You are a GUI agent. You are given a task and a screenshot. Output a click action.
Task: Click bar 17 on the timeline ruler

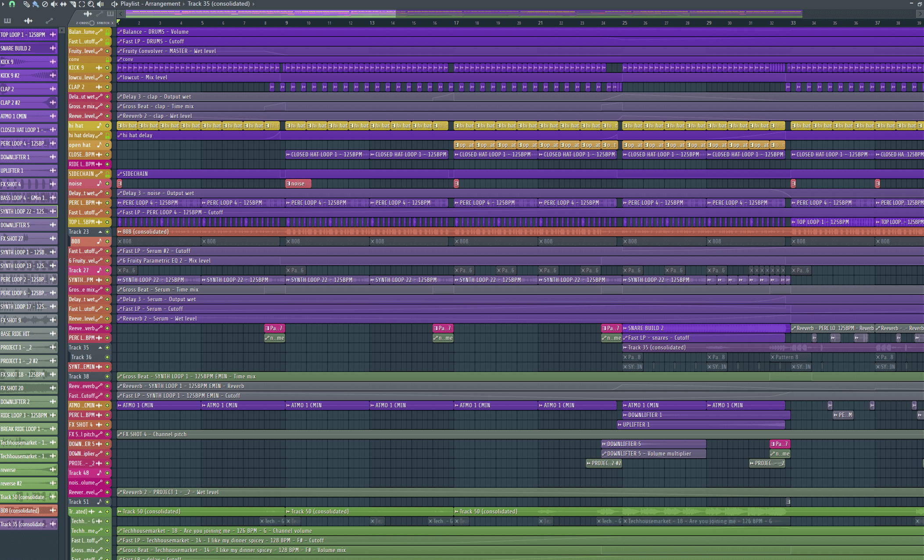pos(456,23)
